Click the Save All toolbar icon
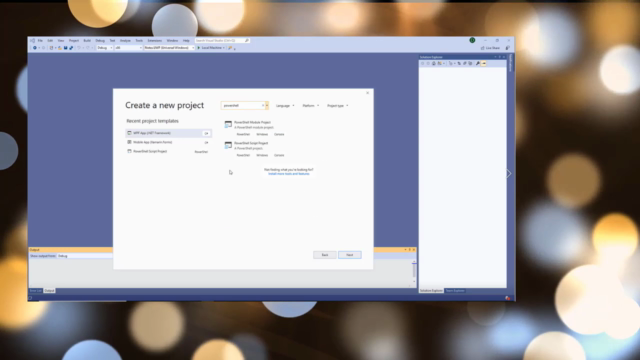This screenshot has width=640, height=360. (x=71, y=48)
